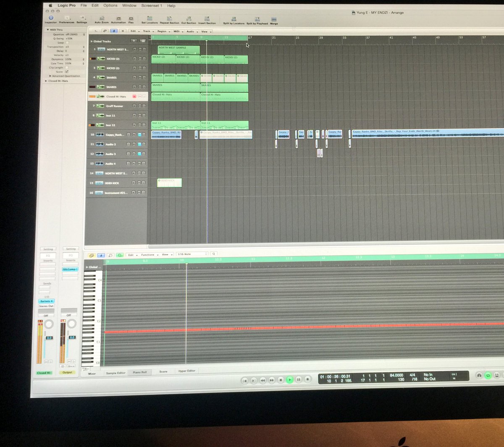
Task: Expand the Advanced Quantization section
Action: (50, 76)
